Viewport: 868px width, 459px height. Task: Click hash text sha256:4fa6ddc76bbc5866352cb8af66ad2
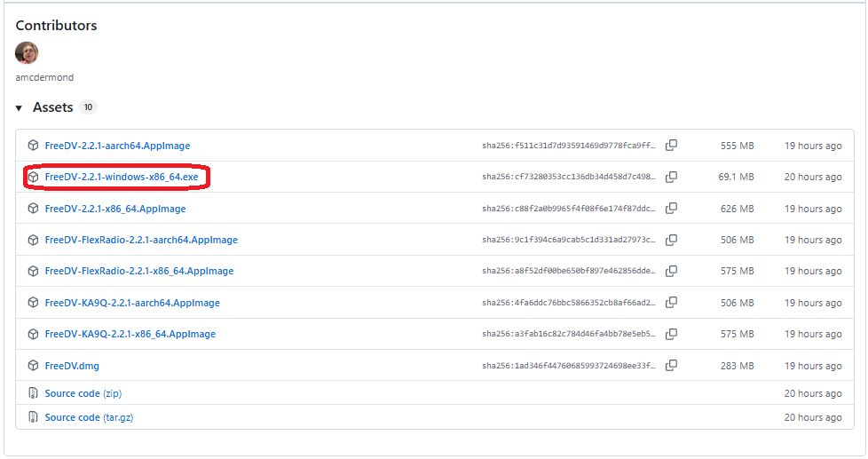click(569, 303)
